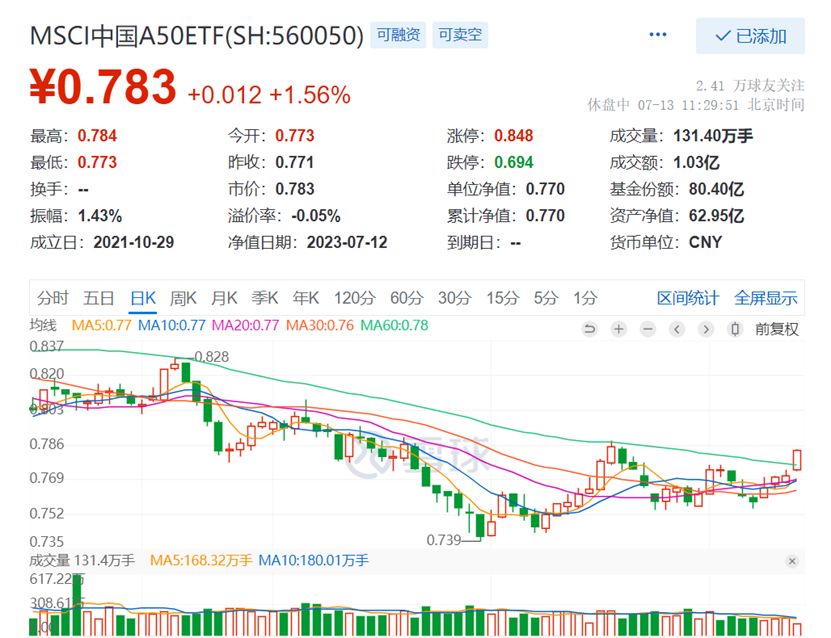Viewport: 831px width, 638px height.
Task: Click the candlestick style icon
Action: point(735,330)
